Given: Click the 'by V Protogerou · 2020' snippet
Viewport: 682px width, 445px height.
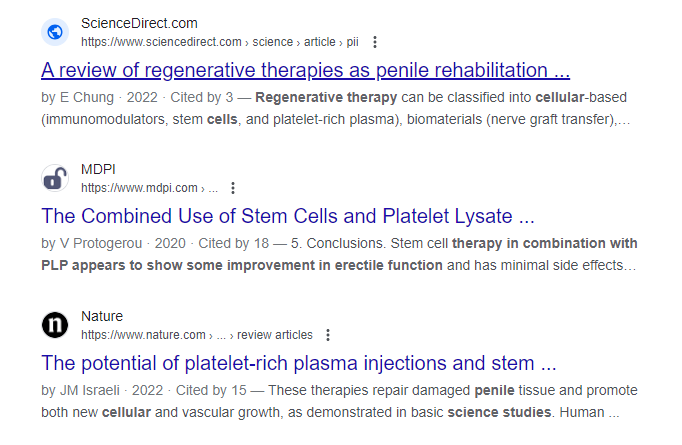Looking at the screenshot, I should (114, 244).
